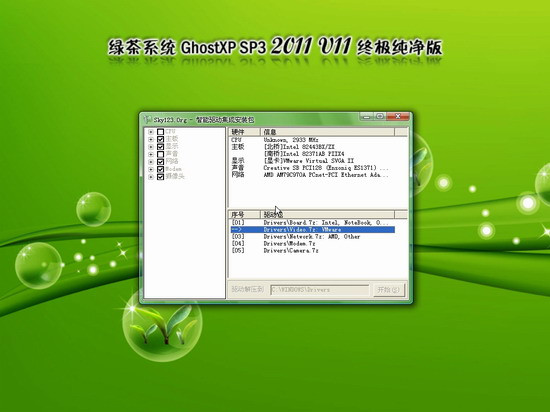Select the 'VMware Virtual SVGA II' row

click(313, 161)
